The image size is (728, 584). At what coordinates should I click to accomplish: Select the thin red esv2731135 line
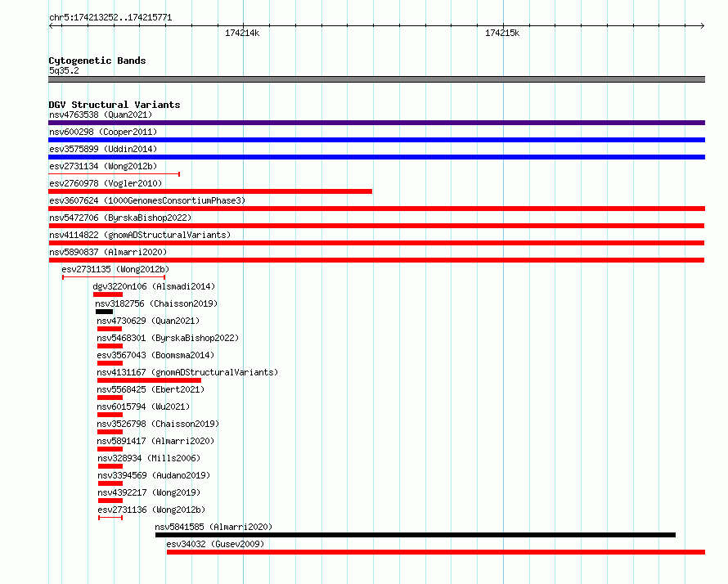114,277
